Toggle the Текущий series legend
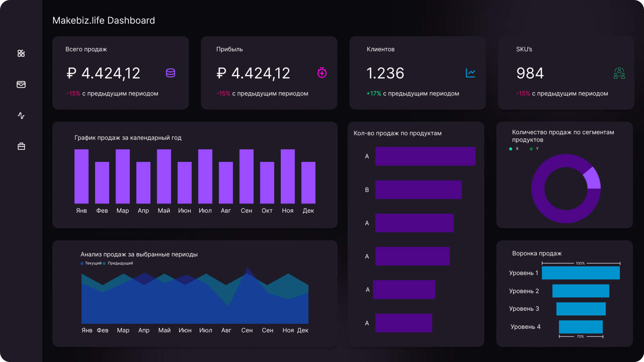 point(91,263)
